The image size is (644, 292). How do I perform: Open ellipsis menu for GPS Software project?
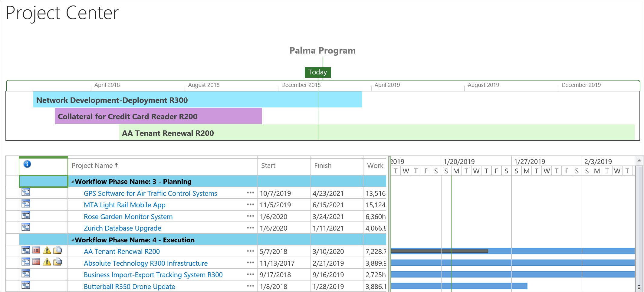coord(250,193)
